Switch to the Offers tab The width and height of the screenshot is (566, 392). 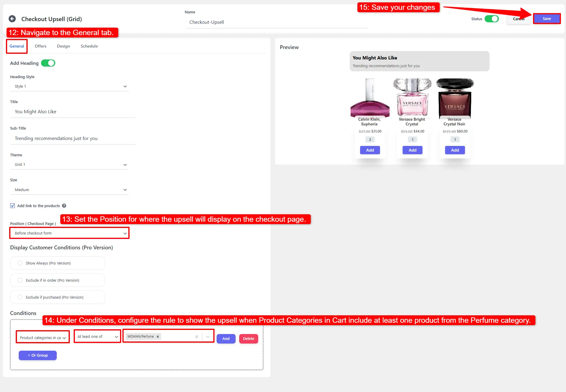pos(40,46)
